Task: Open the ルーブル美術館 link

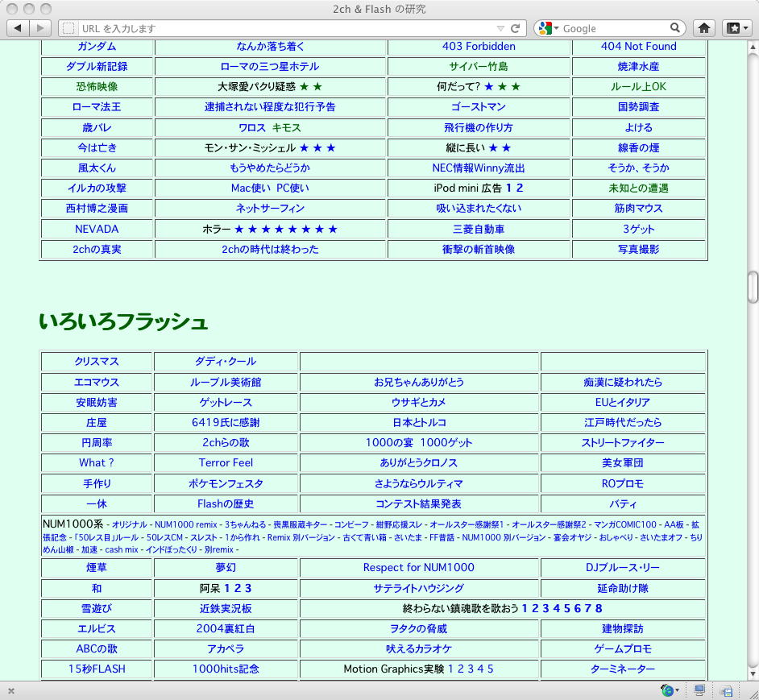Action: [x=226, y=383]
